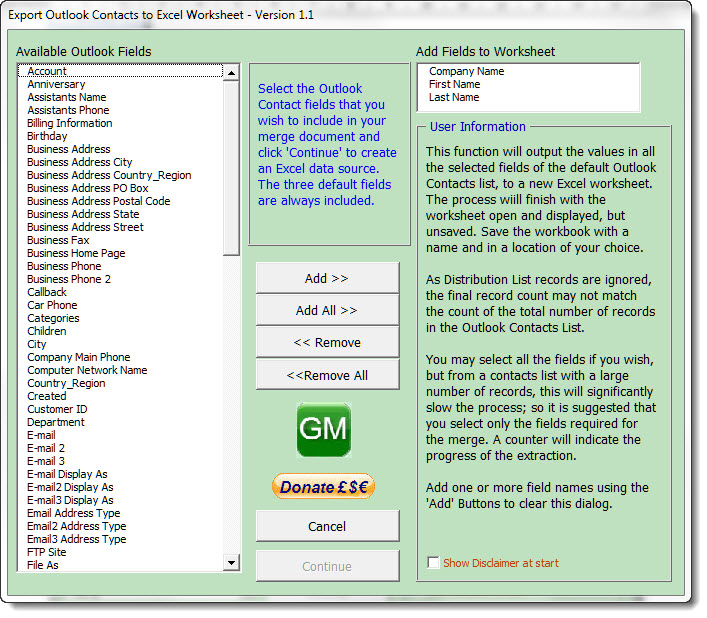This screenshot has width=707, height=618.
Task: Click the green GM logo icon
Action: coord(324,430)
